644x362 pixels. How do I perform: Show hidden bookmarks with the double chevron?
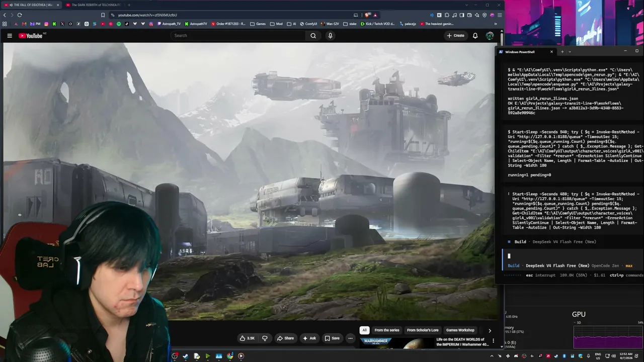pyautogui.click(x=496, y=24)
